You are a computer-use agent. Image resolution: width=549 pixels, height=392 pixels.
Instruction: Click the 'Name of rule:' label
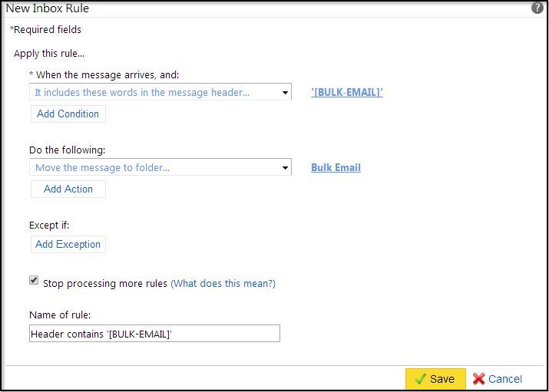(60, 315)
